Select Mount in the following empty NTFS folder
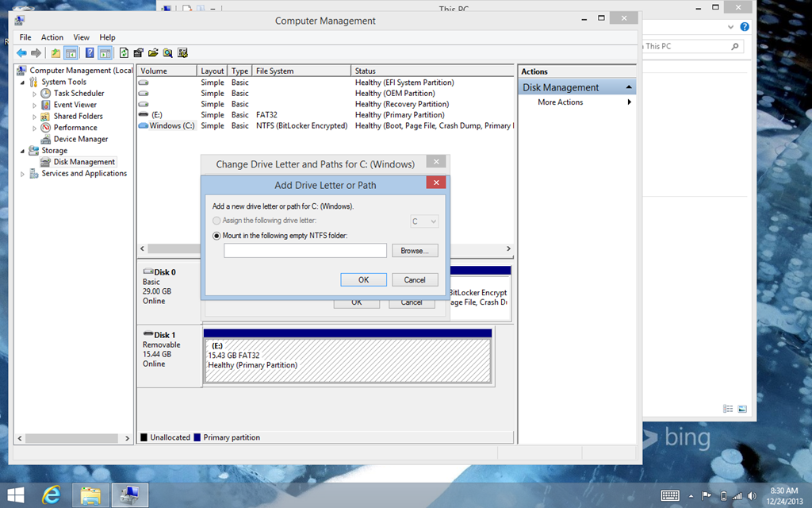This screenshot has height=508, width=812. pyautogui.click(x=217, y=236)
